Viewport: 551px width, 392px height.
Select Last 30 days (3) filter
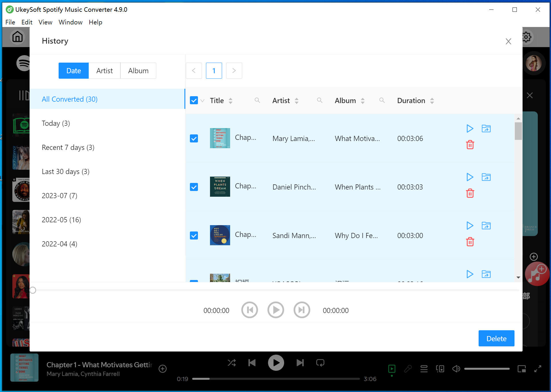click(107, 171)
